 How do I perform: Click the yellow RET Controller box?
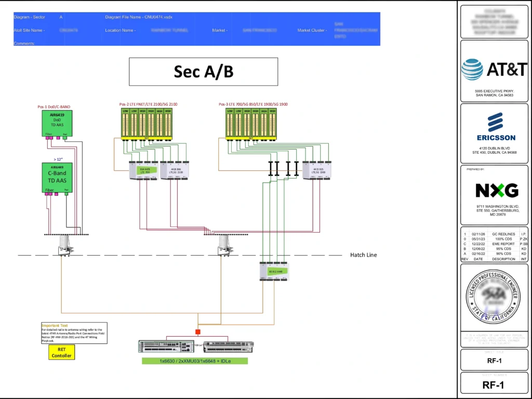click(62, 352)
